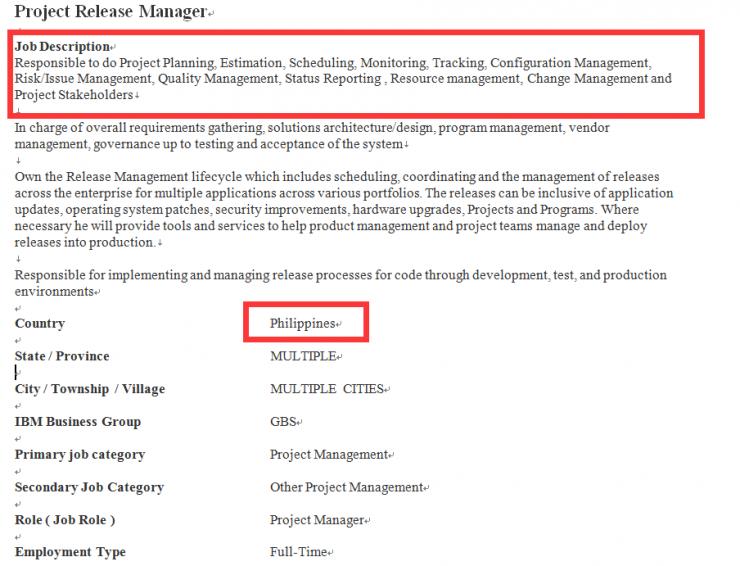
Task: Click the State / Province label
Action: [x=62, y=356]
